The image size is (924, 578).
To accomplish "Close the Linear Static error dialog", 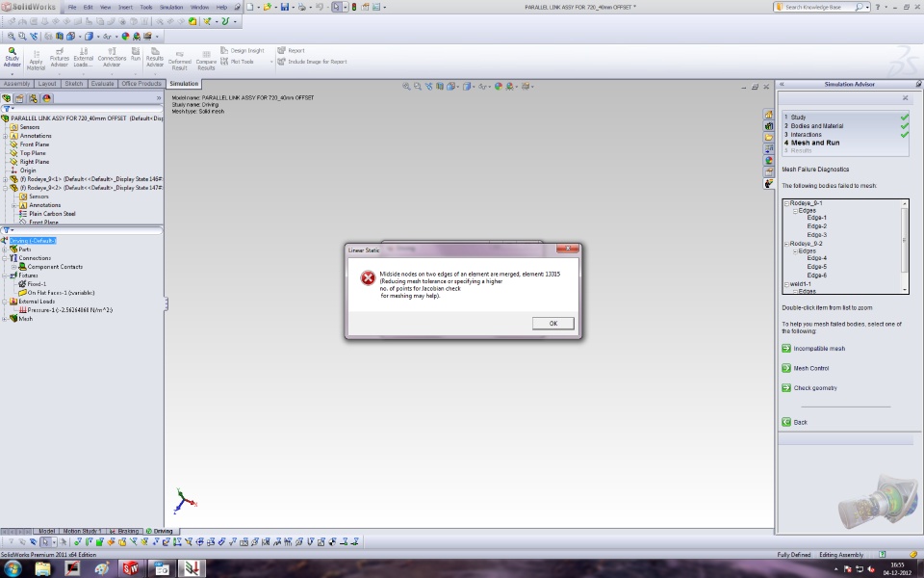I will [x=568, y=249].
